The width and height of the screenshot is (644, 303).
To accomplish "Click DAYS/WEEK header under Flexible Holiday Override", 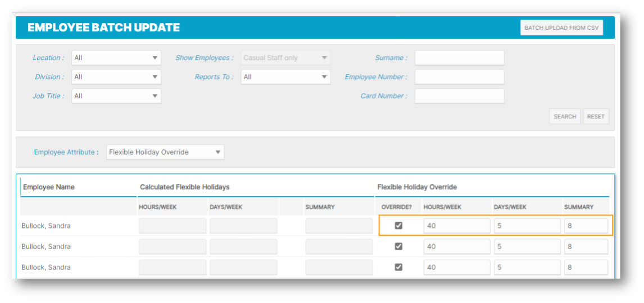I will (510, 207).
